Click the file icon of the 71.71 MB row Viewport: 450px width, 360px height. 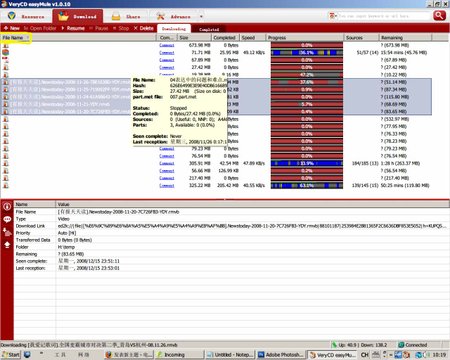point(5,52)
